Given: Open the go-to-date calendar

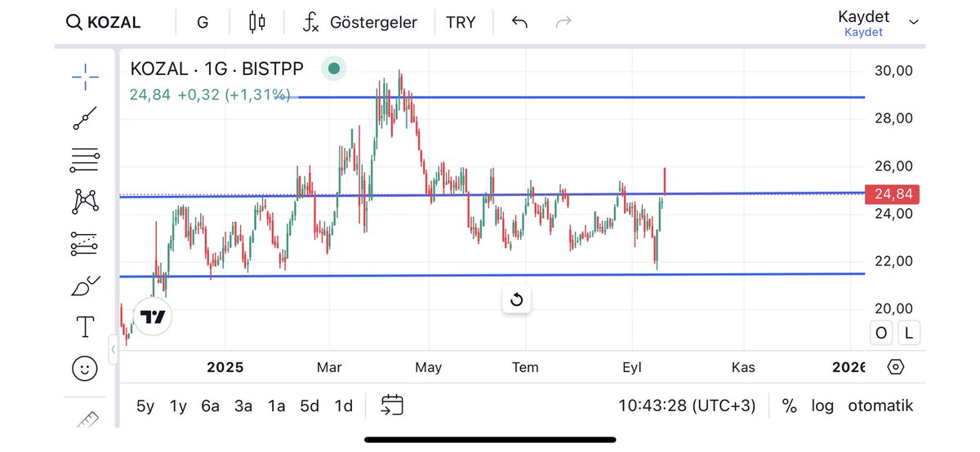Looking at the screenshot, I should (392, 405).
